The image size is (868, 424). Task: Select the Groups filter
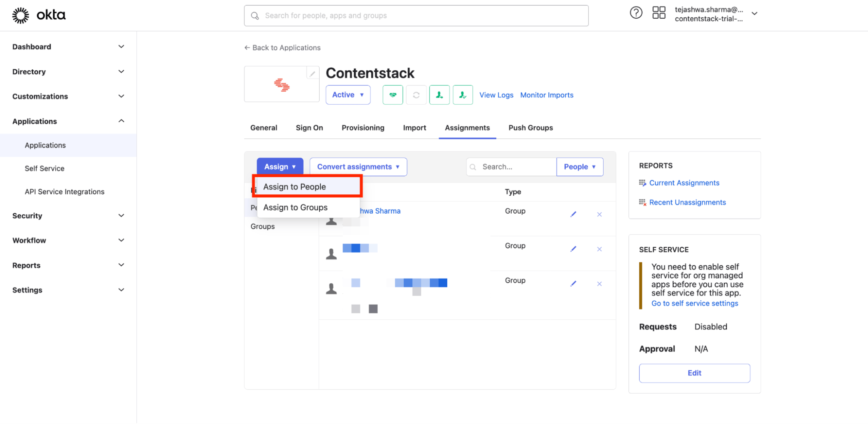[262, 226]
